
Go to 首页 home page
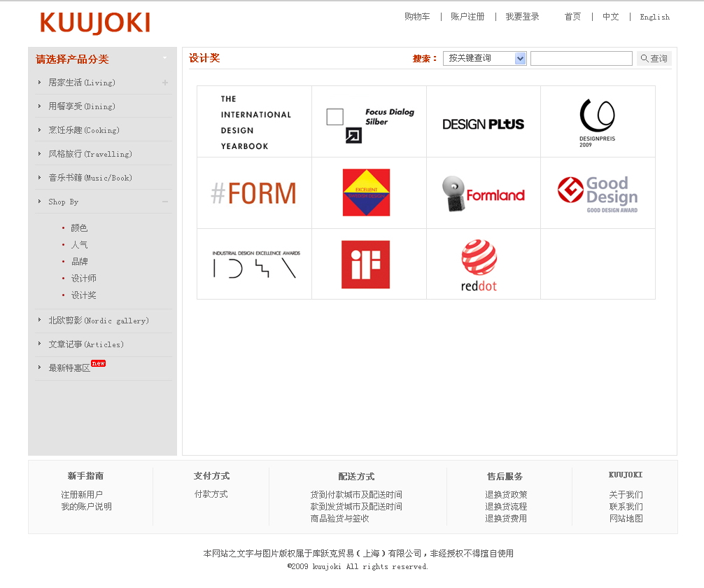572,17
